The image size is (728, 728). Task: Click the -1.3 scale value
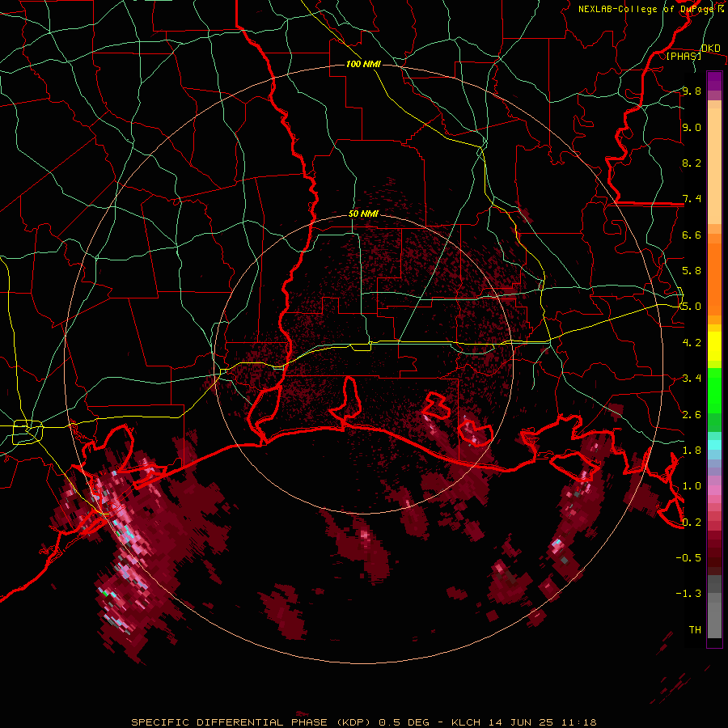coord(688,594)
